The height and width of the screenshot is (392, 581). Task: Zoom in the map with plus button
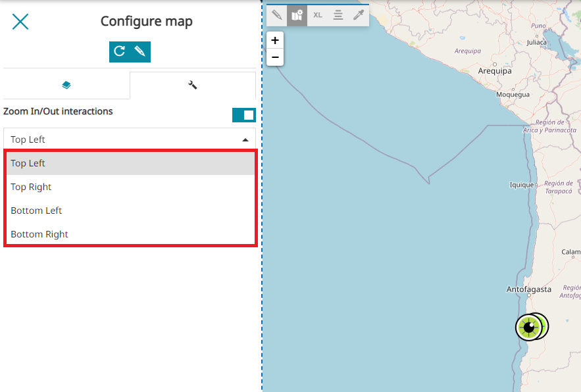coord(275,40)
